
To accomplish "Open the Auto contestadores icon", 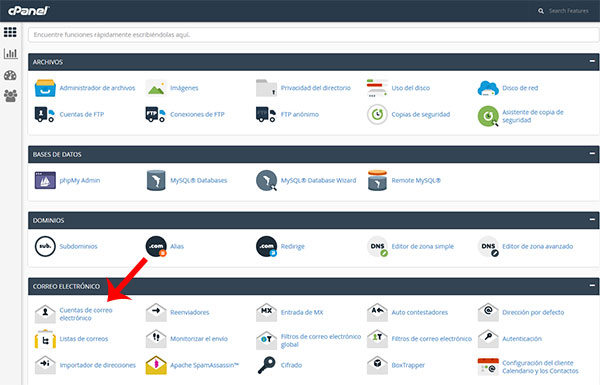I will [377, 312].
